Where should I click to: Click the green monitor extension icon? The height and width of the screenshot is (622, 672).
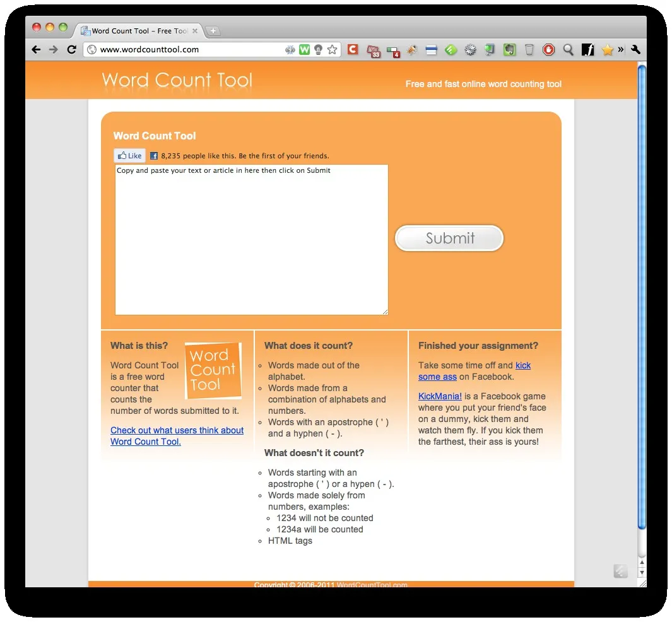[x=490, y=50]
